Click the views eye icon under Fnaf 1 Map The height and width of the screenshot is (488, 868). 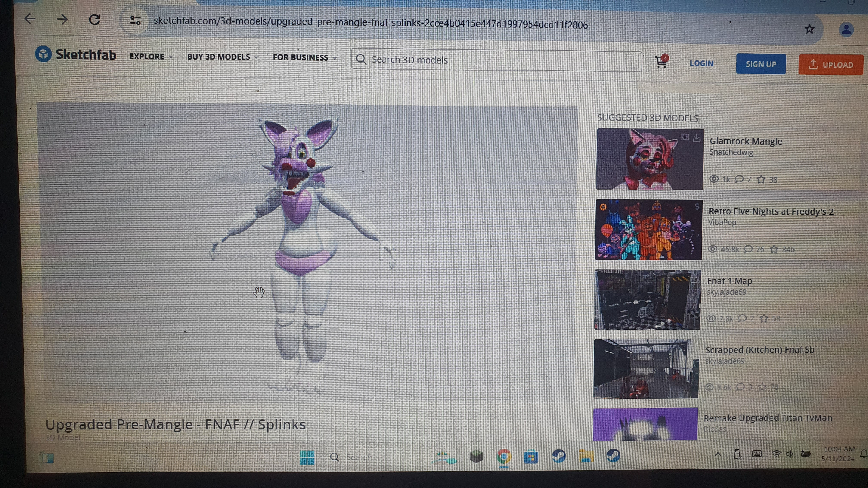[x=711, y=318]
